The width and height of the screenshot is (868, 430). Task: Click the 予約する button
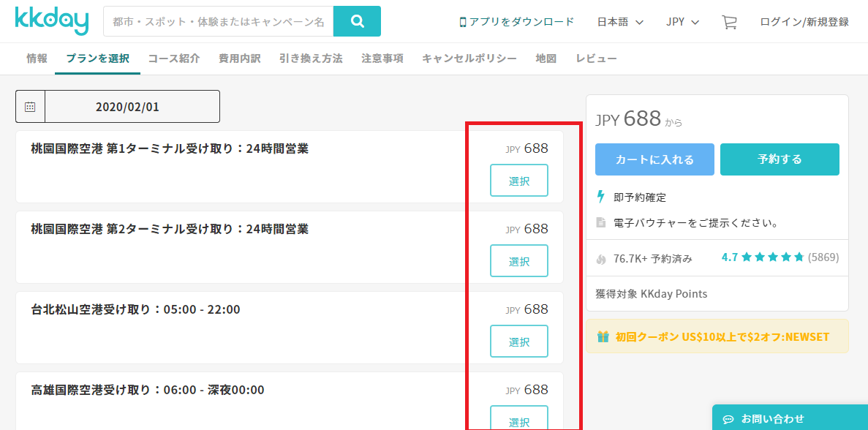coord(780,159)
